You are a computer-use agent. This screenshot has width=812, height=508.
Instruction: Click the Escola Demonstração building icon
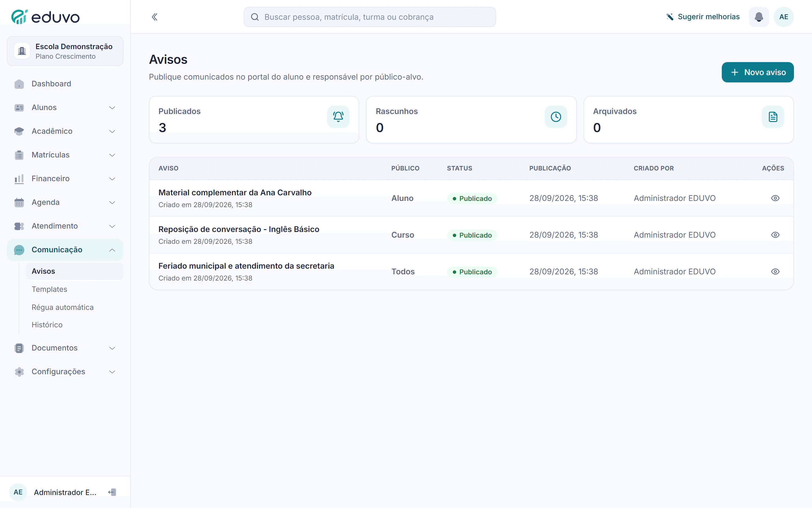22,51
